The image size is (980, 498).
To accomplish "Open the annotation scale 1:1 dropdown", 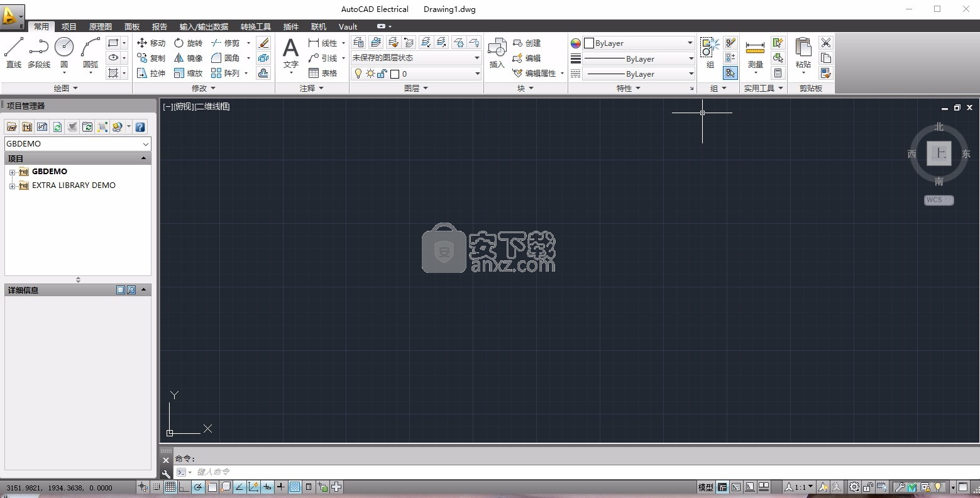I will (x=798, y=487).
